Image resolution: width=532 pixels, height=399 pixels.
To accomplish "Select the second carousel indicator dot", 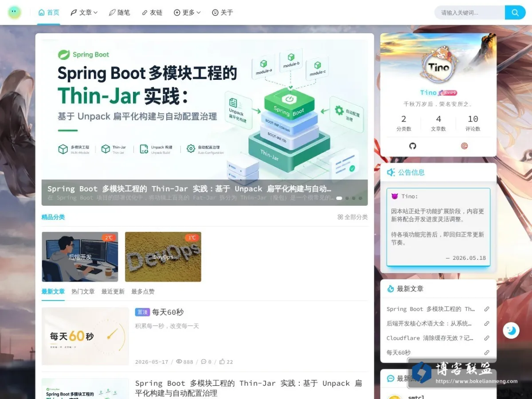I will click(347, 198).
